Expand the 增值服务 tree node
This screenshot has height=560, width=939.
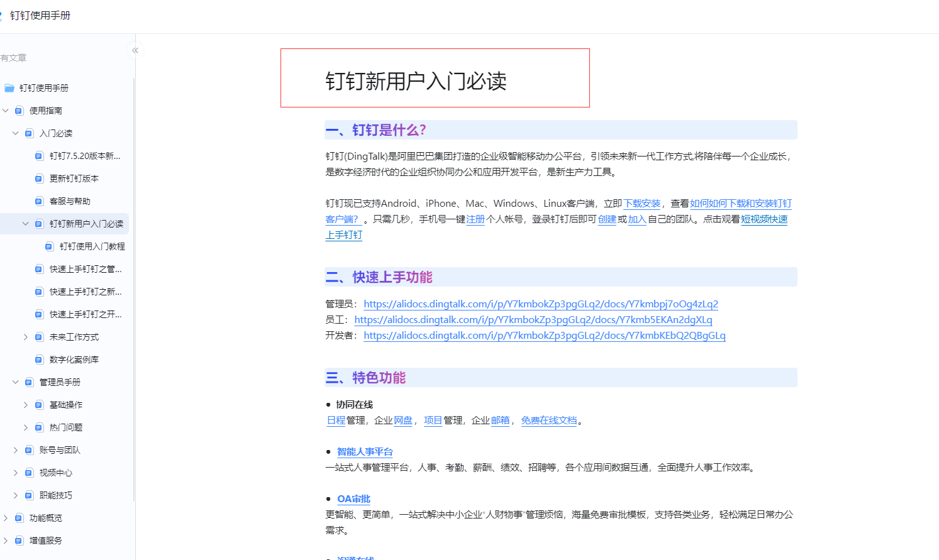point(6,541)
